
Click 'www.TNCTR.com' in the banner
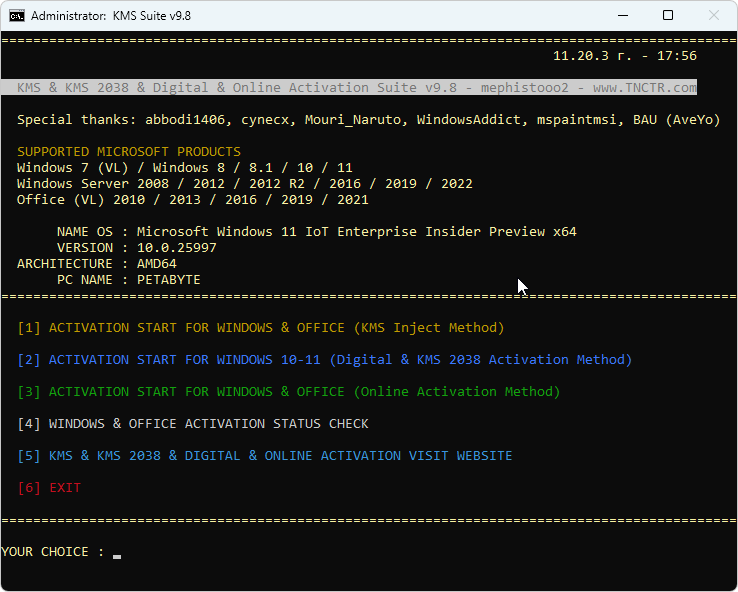coord(645,88)
